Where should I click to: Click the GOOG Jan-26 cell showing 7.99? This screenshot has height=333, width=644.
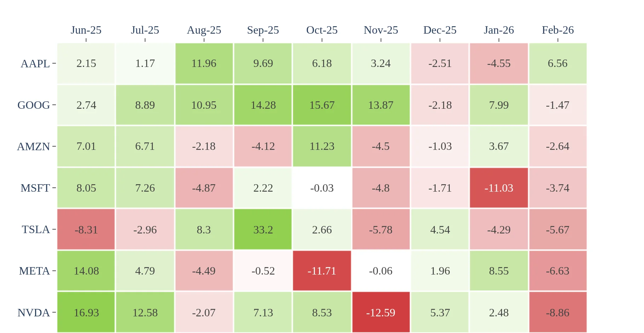coord(499,105)
